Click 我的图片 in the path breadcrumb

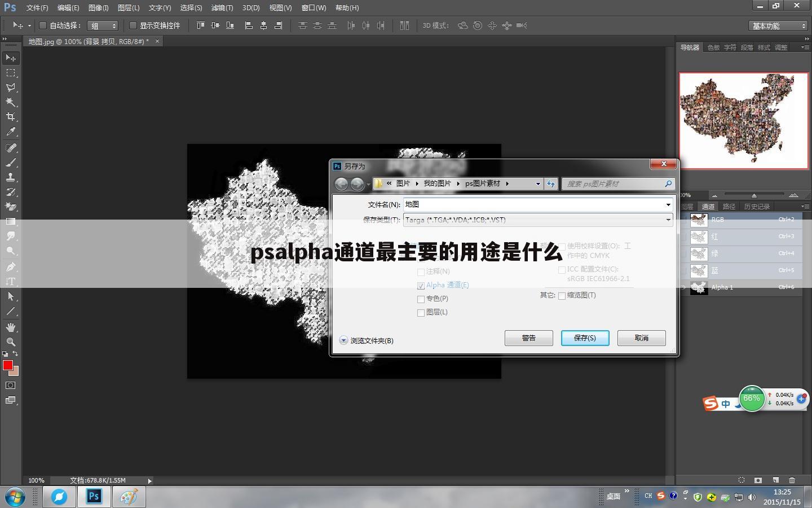pyautogui.click(x=437, y=183)
